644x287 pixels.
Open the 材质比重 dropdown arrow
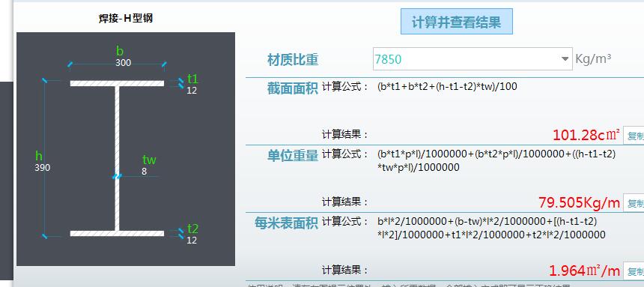coord(565,59)
